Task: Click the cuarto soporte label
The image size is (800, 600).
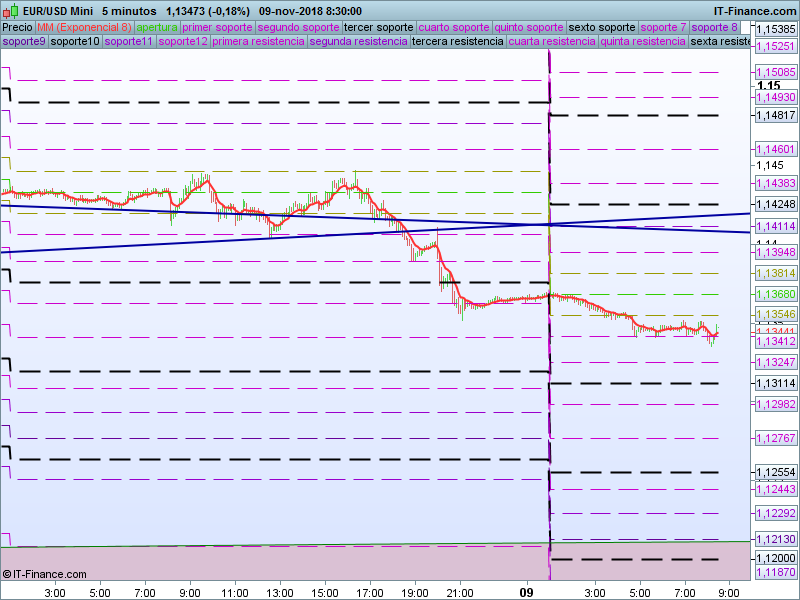Action: tap(455, 27)
